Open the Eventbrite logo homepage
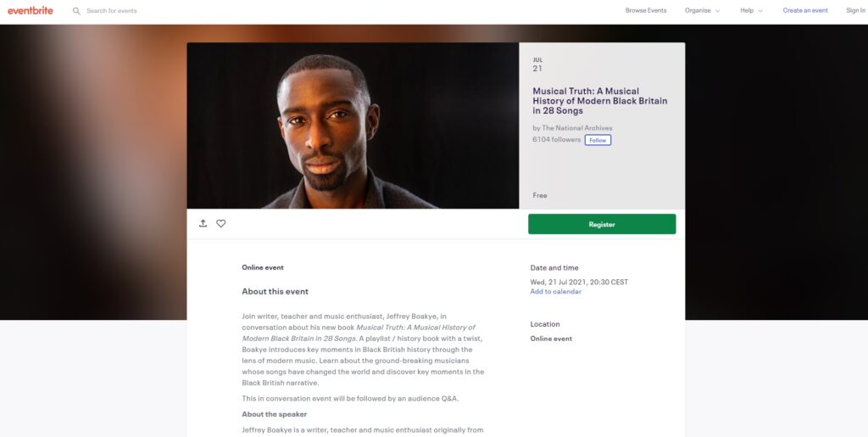The width and height of the screenshot is (868, 437). click(x=31, y=10)
